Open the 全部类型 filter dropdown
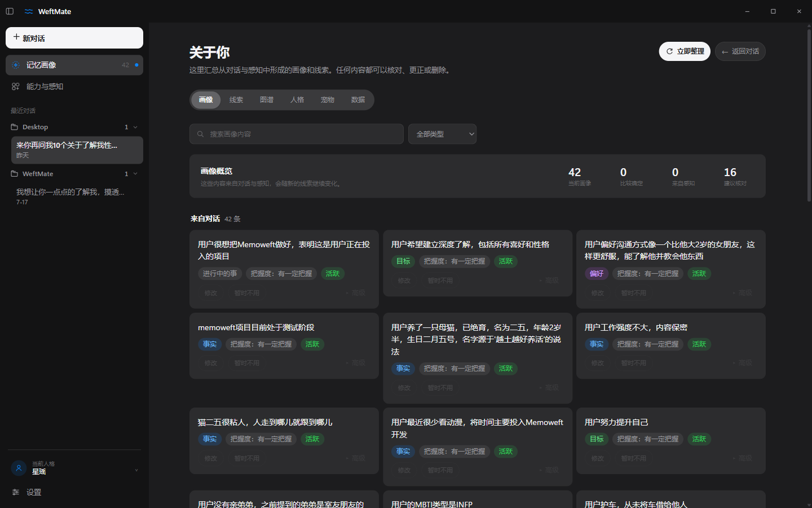The height and width of the screenshot is (508, 812). pyautogui.click(x=443, y=134)
